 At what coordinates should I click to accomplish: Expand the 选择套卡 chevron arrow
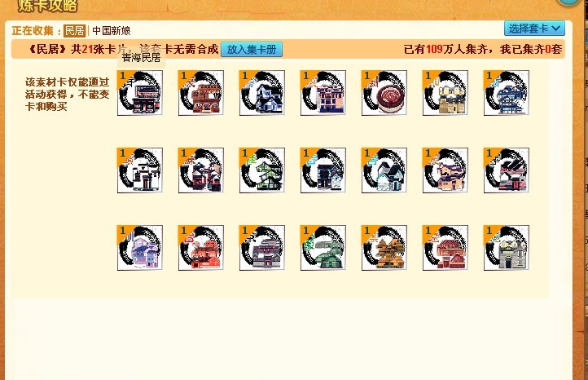pyautogui.click(x=556, y=29)
